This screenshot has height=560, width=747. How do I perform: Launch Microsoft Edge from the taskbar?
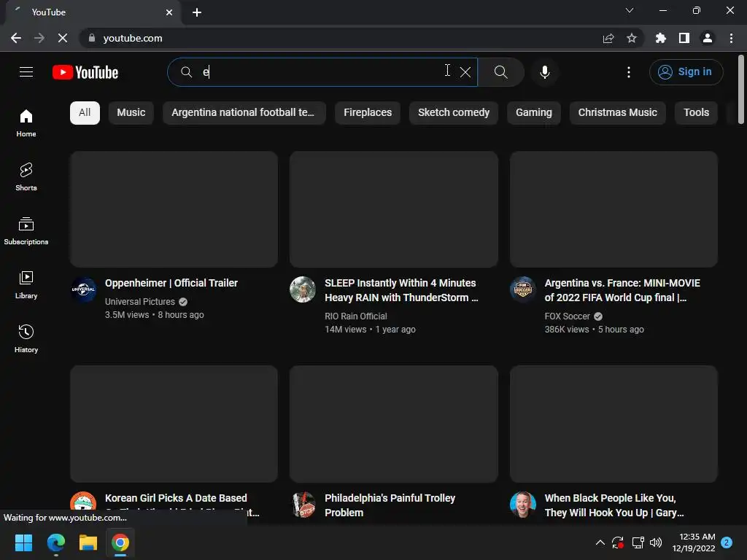pos(55,542)
